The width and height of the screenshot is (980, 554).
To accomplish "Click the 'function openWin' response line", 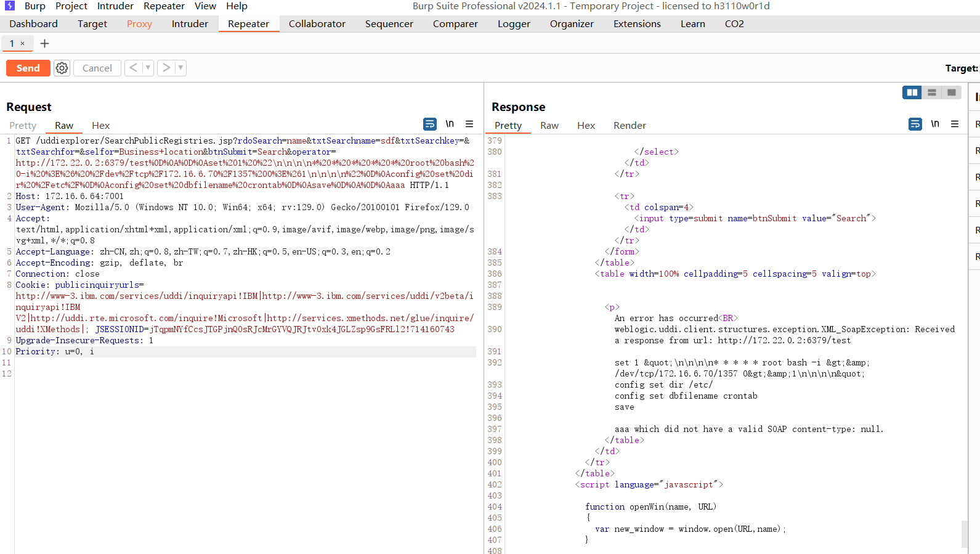I will 650,507.
